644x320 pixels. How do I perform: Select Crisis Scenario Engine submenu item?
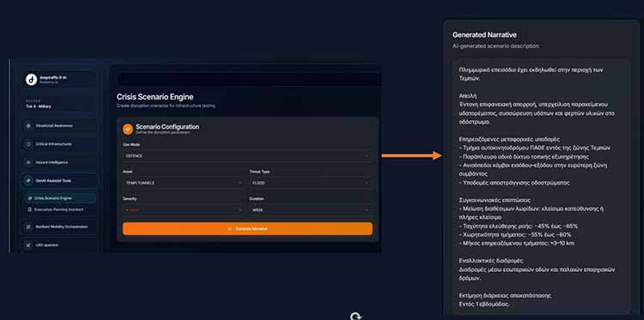pos(60,198)
